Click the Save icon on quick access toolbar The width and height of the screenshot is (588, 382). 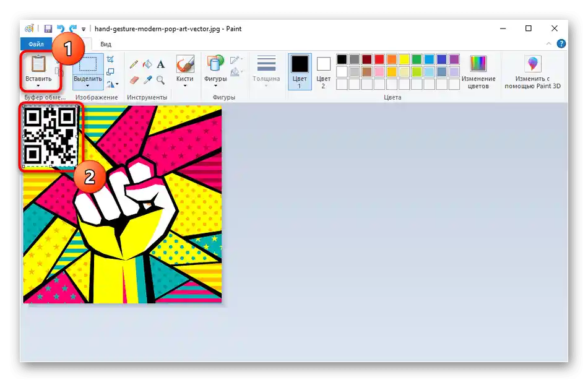point(48,28)
